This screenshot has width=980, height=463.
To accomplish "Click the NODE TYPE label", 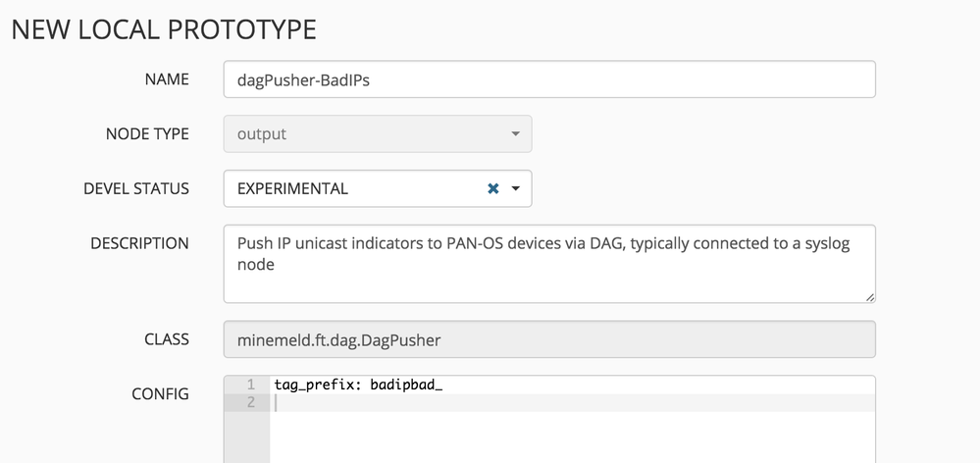I will [x=147, y=133].
